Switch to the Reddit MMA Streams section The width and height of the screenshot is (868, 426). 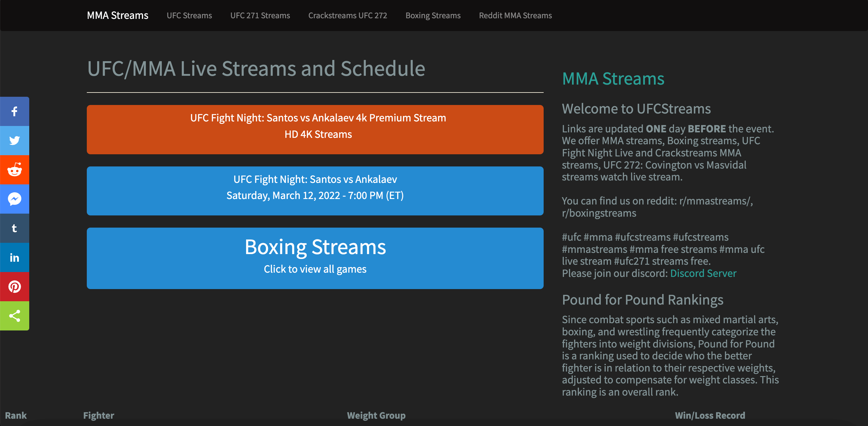click(x=515, y=15)
